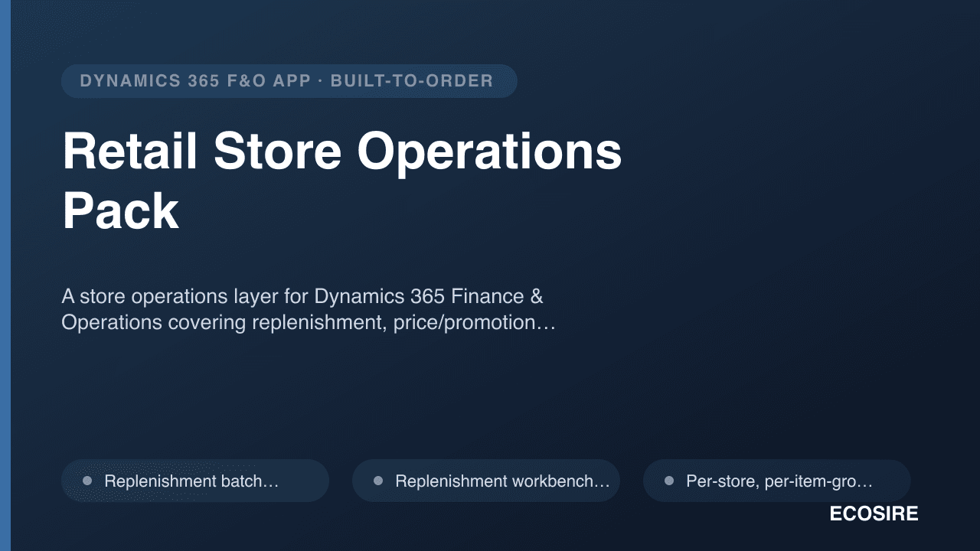Click the ECOSIRE brand logo text
The image size is (980, 551).
pos(874,514)
